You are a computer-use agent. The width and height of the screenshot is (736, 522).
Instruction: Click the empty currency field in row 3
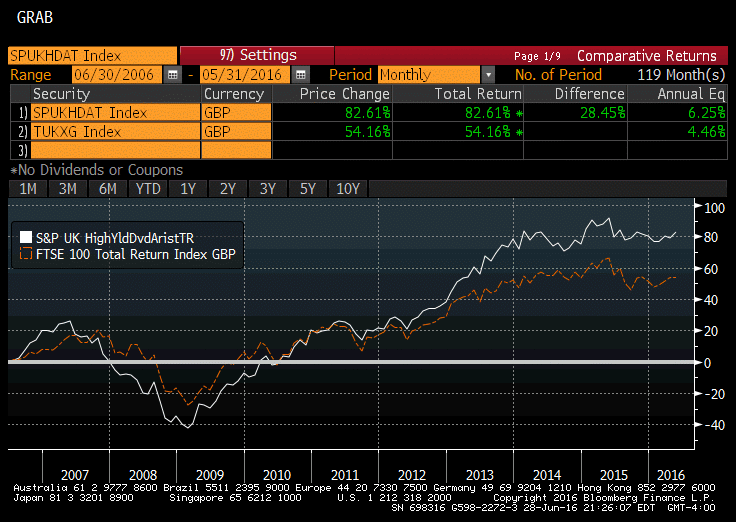coord(237,150)
